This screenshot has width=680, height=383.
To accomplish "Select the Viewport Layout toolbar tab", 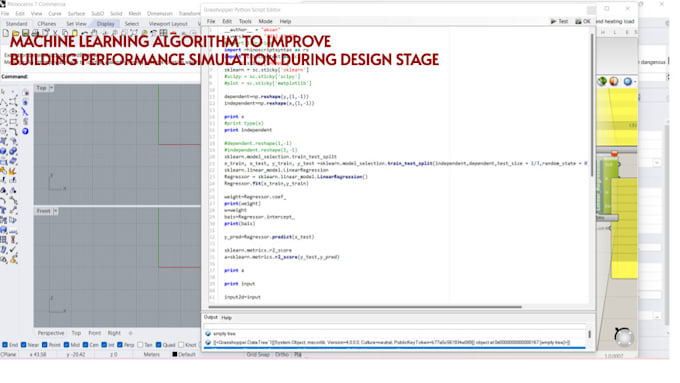I will click(x=168, y=24).
